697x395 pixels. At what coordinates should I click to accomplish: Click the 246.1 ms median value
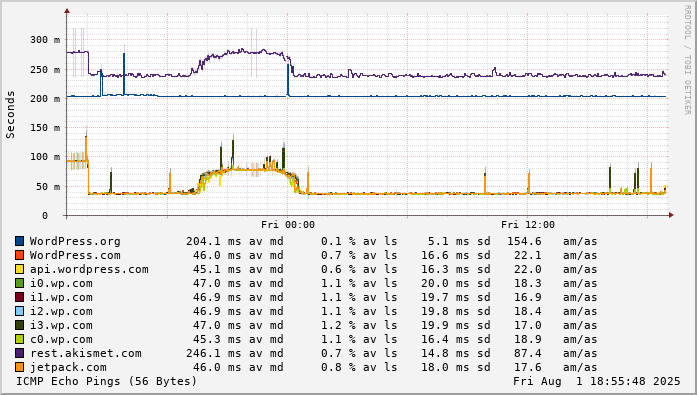click(203, 353)
